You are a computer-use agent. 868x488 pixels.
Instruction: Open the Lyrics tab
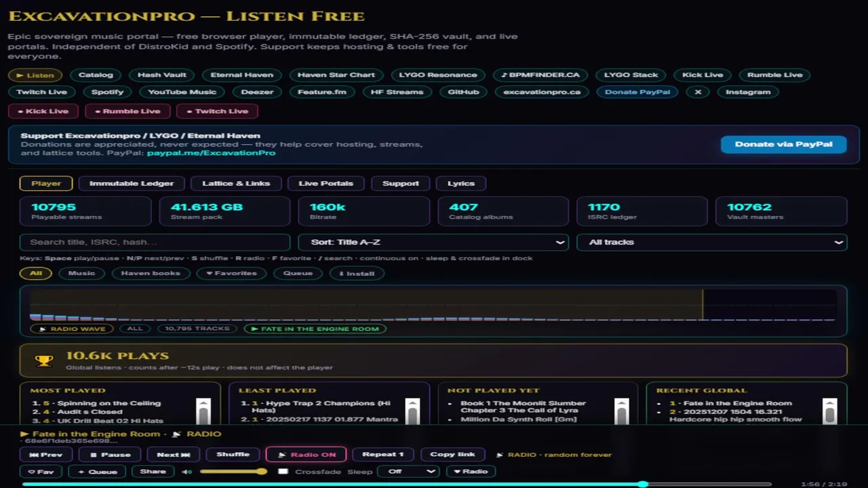tap(461, 184)
